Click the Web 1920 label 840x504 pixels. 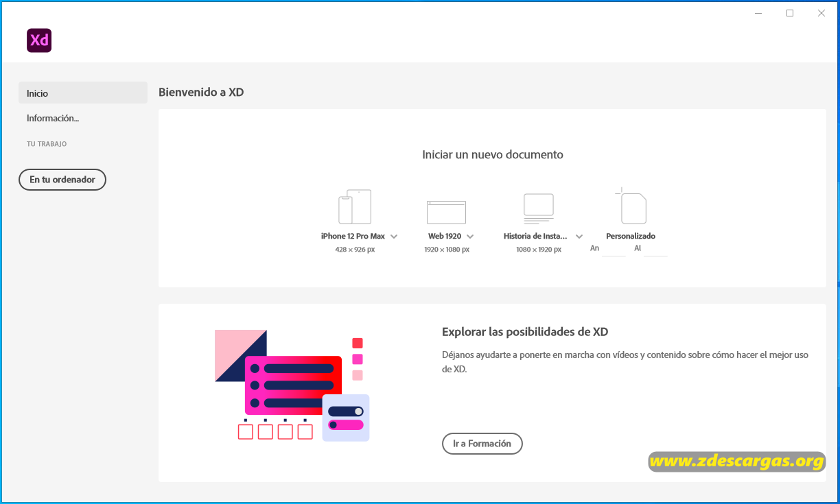click(445, 236)
